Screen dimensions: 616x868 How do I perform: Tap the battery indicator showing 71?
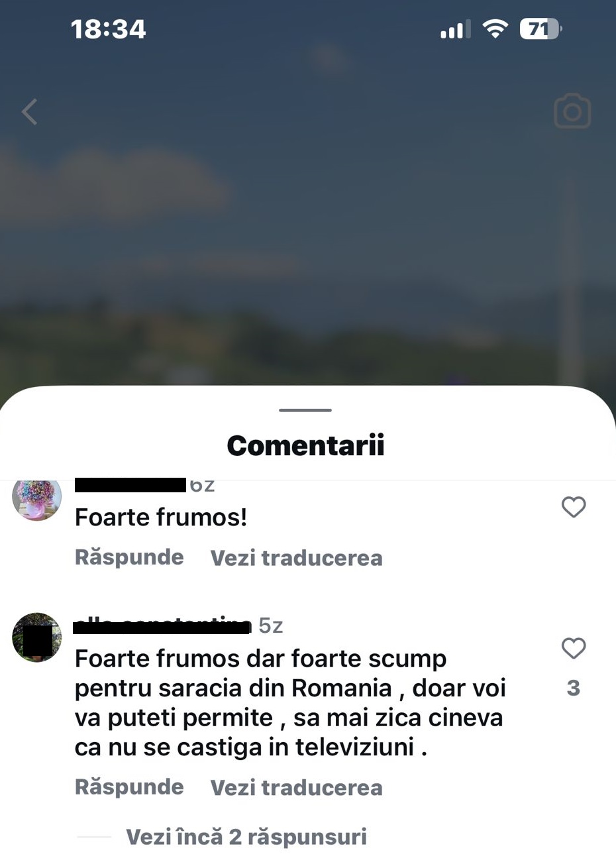(540, 28)
